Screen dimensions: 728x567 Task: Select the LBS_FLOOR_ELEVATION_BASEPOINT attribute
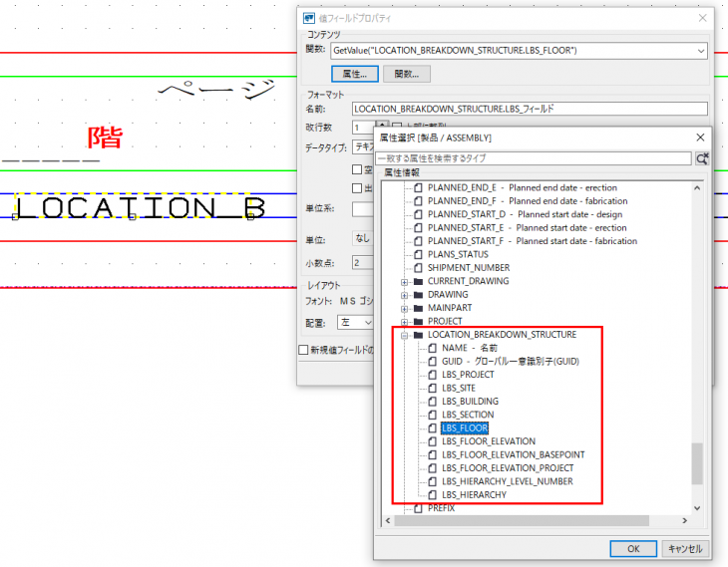click(513, 455)
